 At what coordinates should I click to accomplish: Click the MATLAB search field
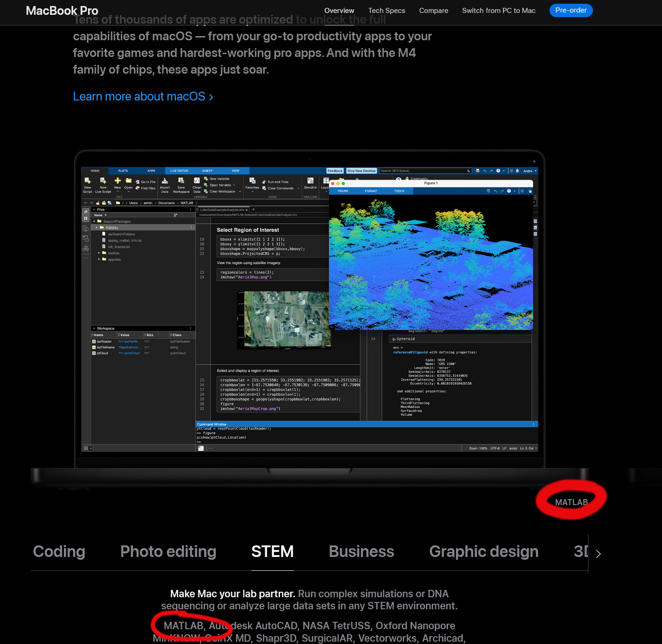[x=425, y=171]
